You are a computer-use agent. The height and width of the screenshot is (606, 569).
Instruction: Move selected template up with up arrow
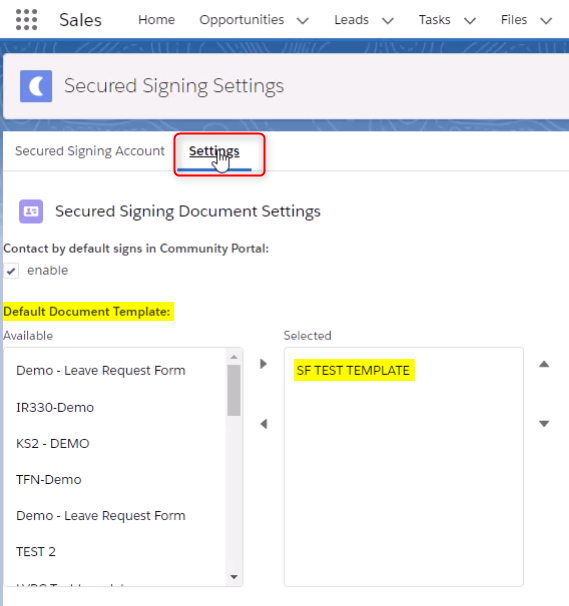coord(544,364)
